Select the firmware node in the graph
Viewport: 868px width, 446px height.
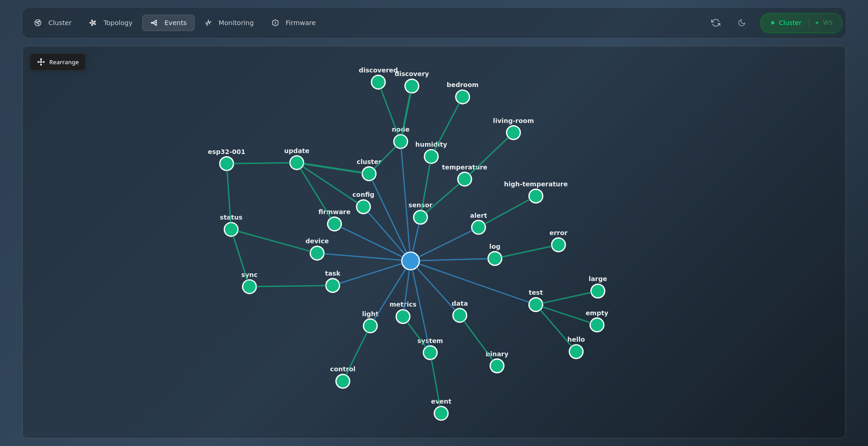(334, 224)
